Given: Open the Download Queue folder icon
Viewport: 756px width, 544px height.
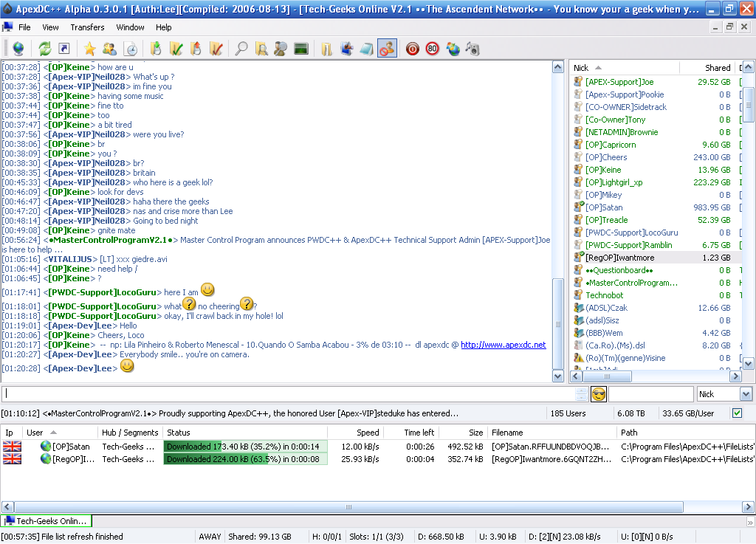Looking at the screenshot, I should pos(156,49).
